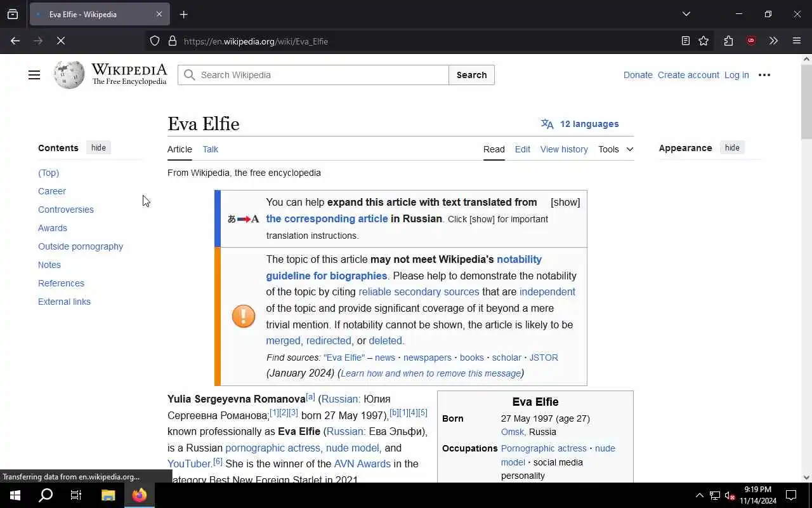Stop loading the page
Viewport: 812px width, 508px height.
click(61, 41)
